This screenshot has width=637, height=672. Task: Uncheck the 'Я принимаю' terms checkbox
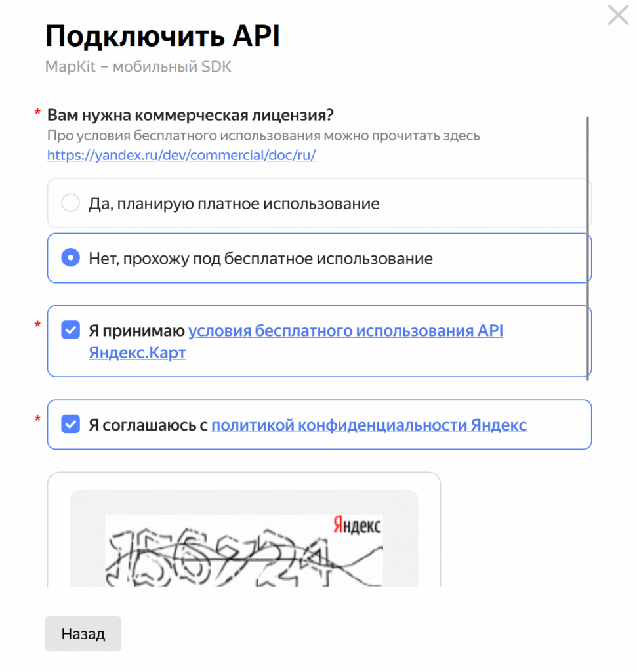click(70, 330)
